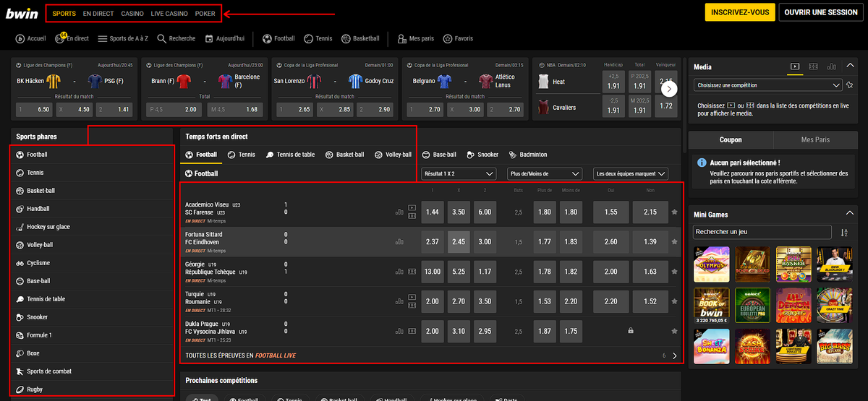
Task: Favorite the Fortuna Sittard match star
Action: click(x=675, y=242)
